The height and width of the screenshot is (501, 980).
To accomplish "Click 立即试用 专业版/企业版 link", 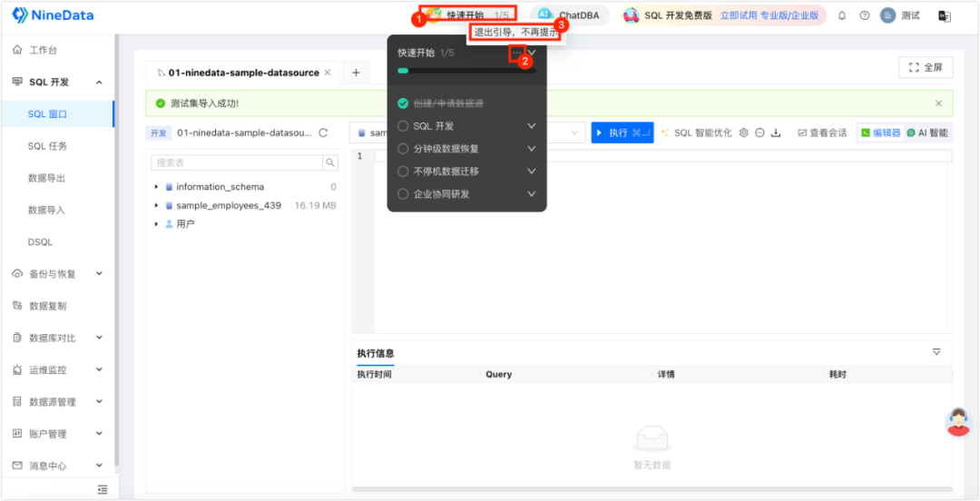I will click(769, 15).
